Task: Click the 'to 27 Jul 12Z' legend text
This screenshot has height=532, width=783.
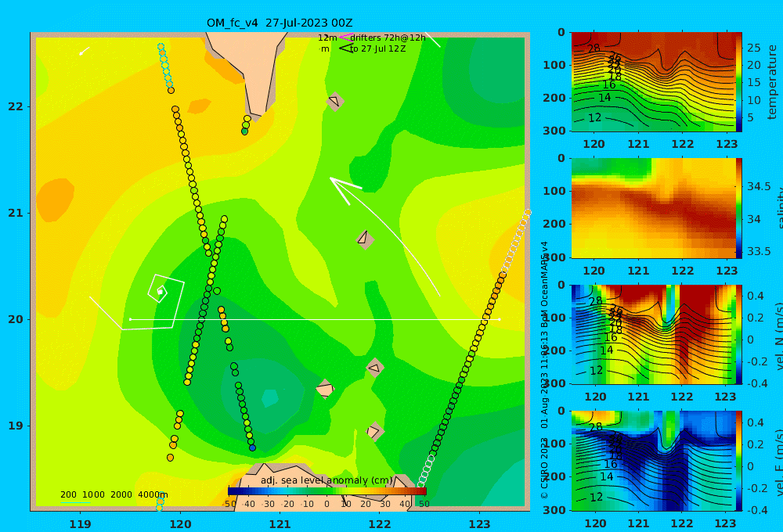Action: coord(378,49)
